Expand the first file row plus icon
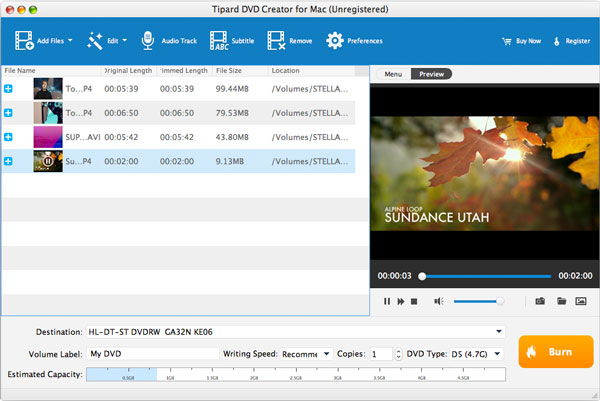600x401 pixels. pyautogui.click(x=9, y=89)
